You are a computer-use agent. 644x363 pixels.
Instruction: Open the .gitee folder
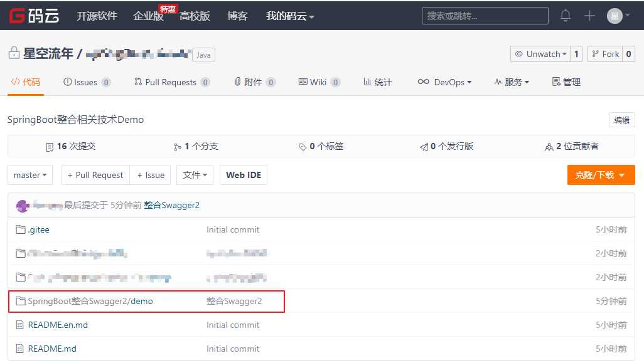point(39,229)
